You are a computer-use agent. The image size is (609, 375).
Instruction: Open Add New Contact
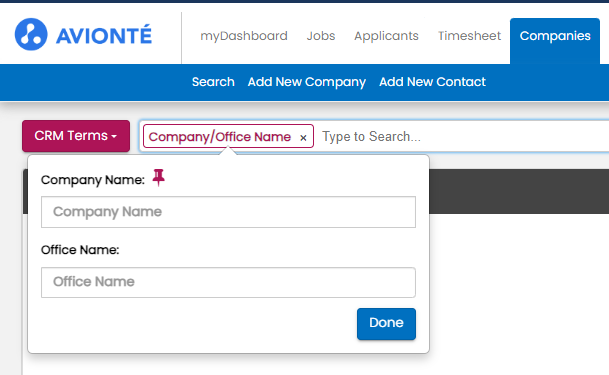pyautogui.click(x=432, y=82)
